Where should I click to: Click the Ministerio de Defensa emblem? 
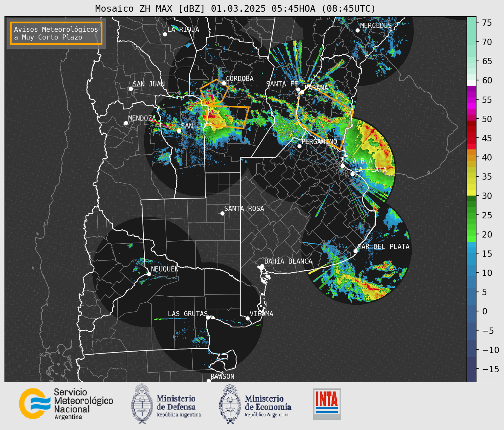coord(142,404)
